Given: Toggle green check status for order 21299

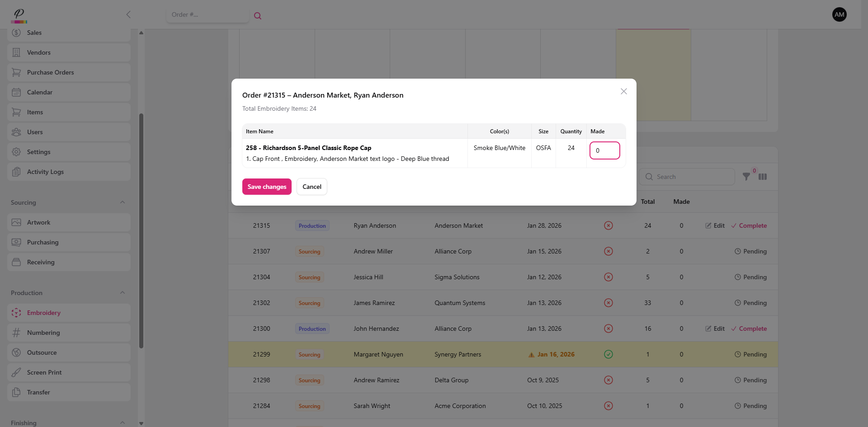Looking at the screenshot, I should pyautogui.click(x=609, y=354).
